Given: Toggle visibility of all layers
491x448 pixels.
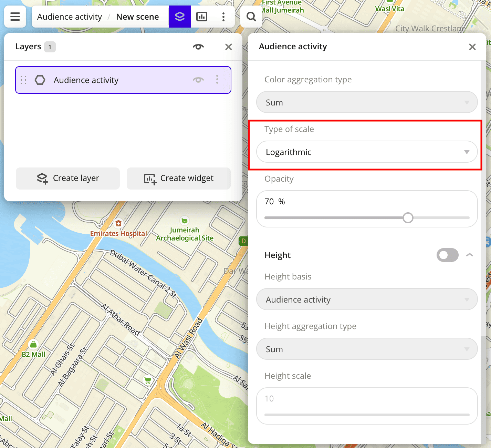Looking at the screenshot, I should point(198,47).
